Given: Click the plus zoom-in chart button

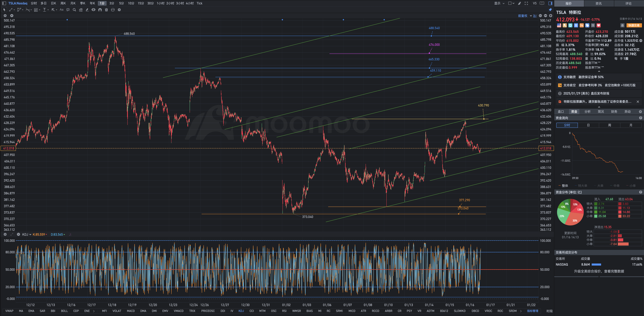Looking at the screenshot, I should tap(551, 16).
